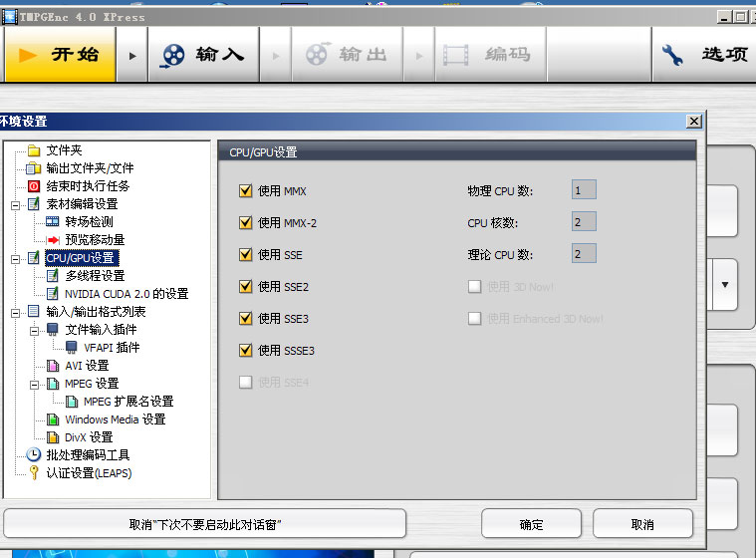Collapse the 素材编辑设置 tree node
The image size is (756, 558).
[x=15, y=205]
